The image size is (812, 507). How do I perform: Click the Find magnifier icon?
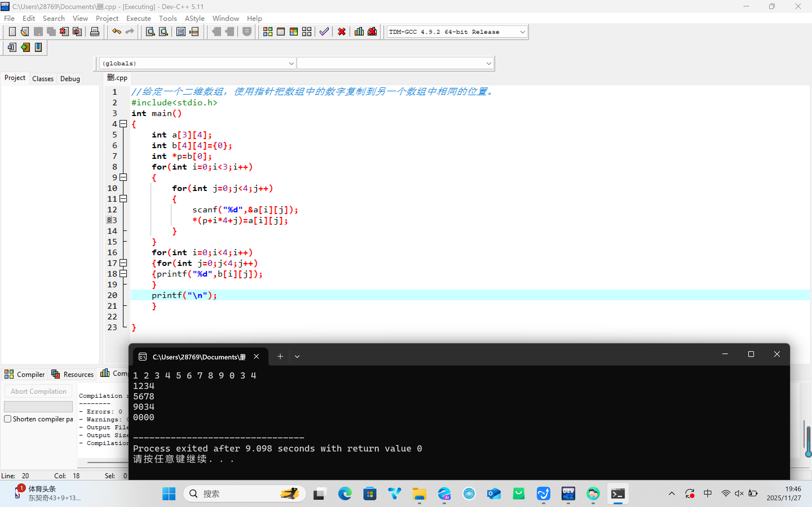(x=150, y=32)
